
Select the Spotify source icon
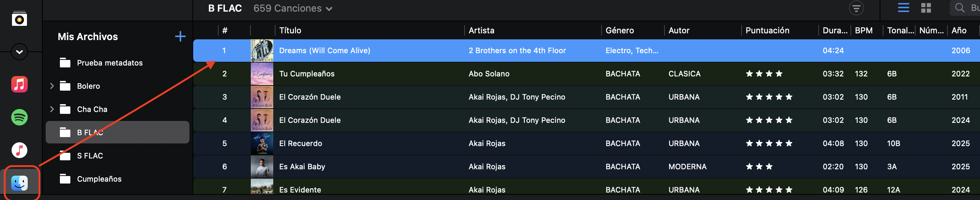(x=19, y=117)
